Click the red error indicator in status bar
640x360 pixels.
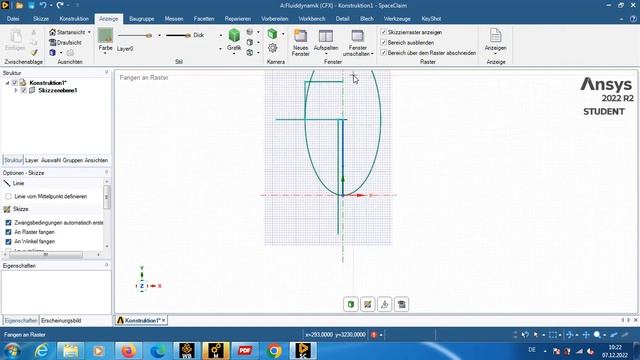pos(374,335)
